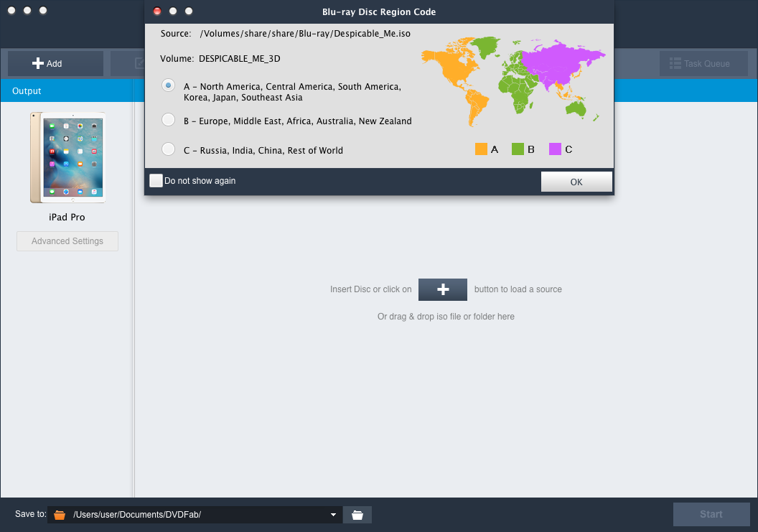Click the large plus button to load source
758x532 pixels.
point(443,289)
